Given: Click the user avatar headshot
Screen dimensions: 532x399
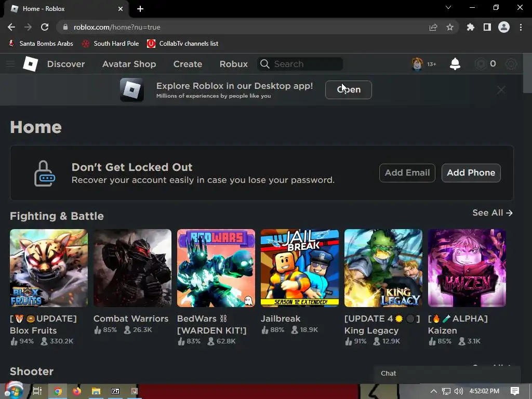Looking at the screenshot, I should point(417,64).
